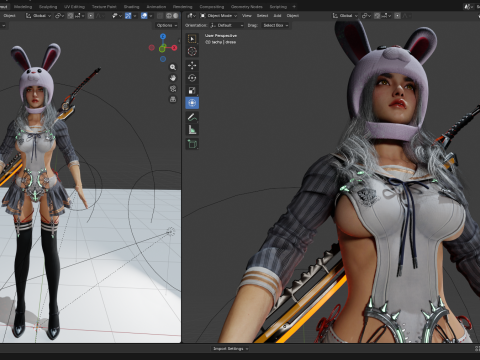The image size is (480, 360).
Task: Click the green Y axis on navigation gizmo
Action: tap(162, 49)
